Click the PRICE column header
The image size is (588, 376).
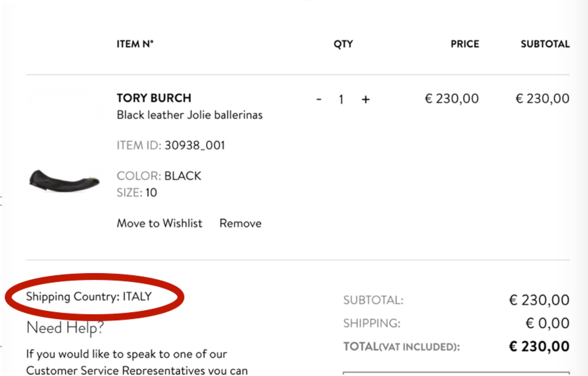pos(465,44)
